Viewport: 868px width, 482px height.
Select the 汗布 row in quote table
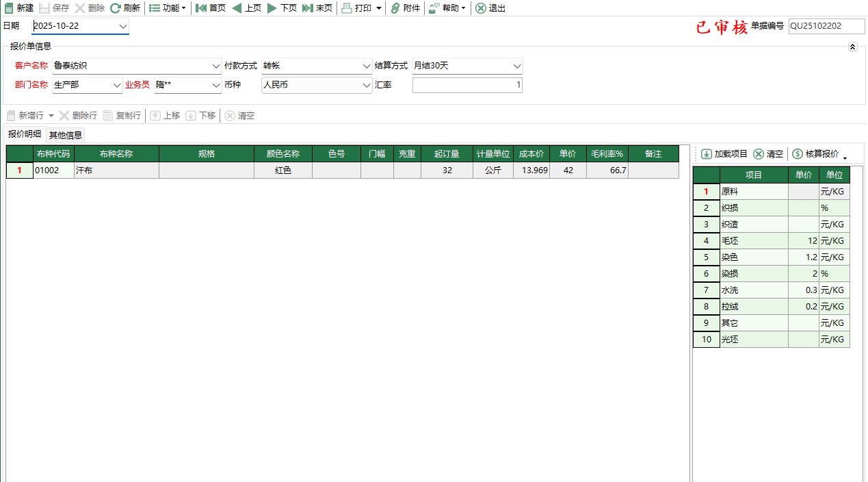(x=116, y=170)
